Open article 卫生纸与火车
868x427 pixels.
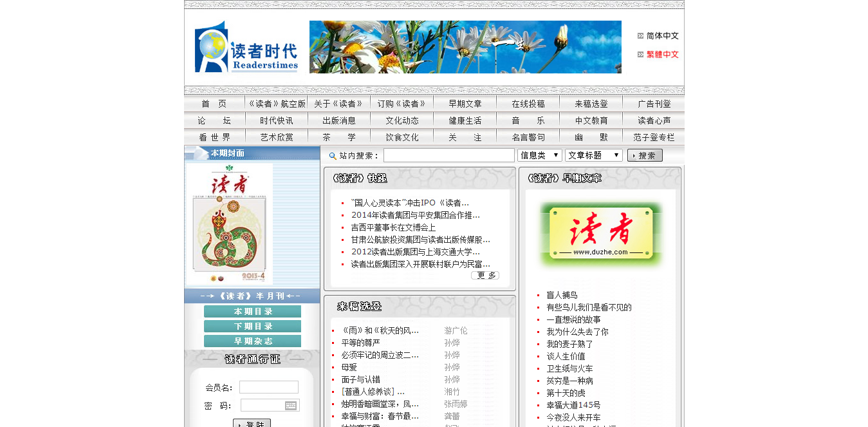[569, 368]
